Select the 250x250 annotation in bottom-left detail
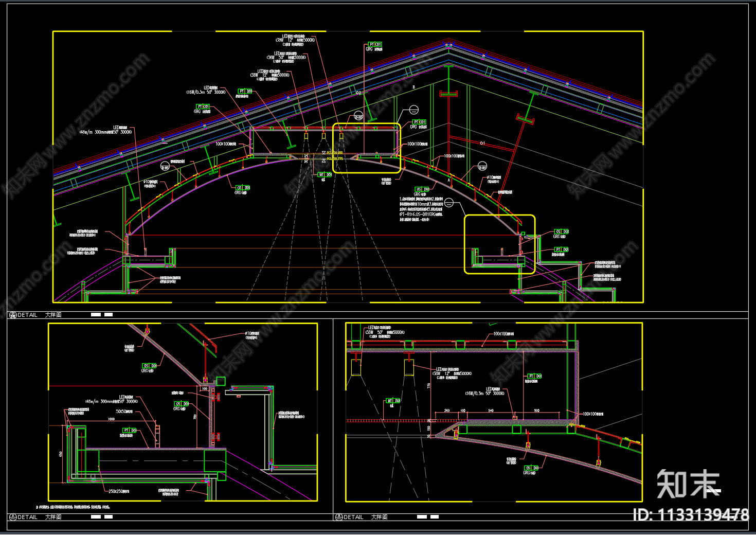 tap(119, 491)
